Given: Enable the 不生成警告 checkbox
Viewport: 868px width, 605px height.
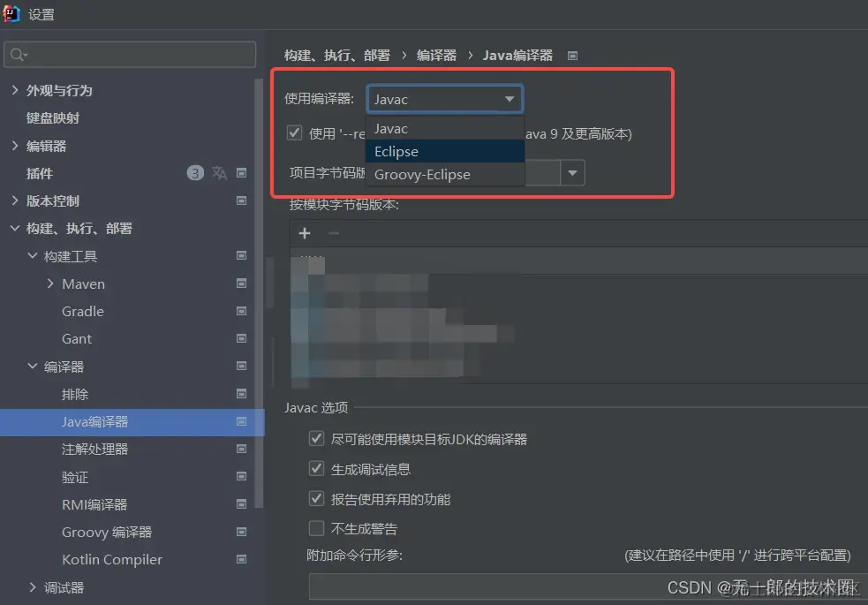Looking at the screenshot, I should pyautogui.click(x=316, y=529).
